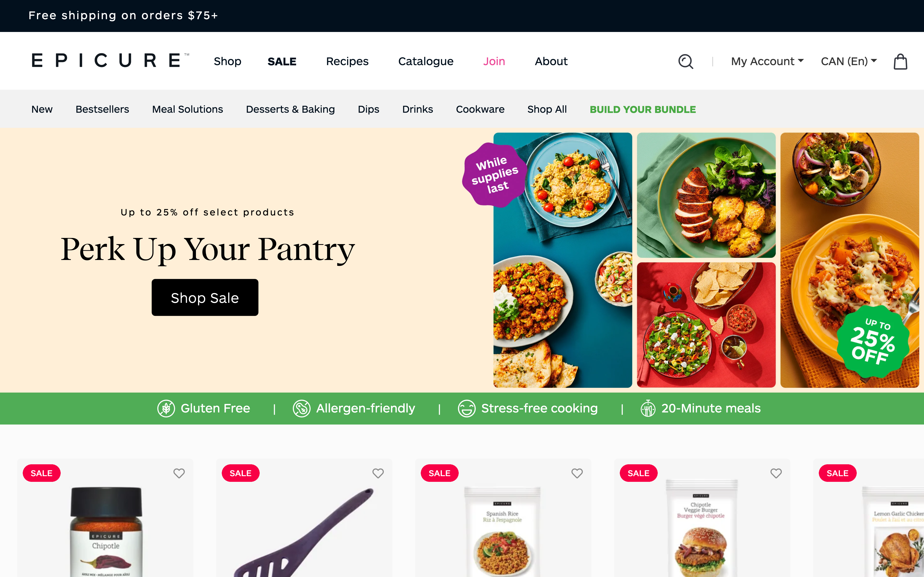This screenshot has height=577, width=924.
Task: Open the shopping bag cart icon
Action: [x=900, y=61]
